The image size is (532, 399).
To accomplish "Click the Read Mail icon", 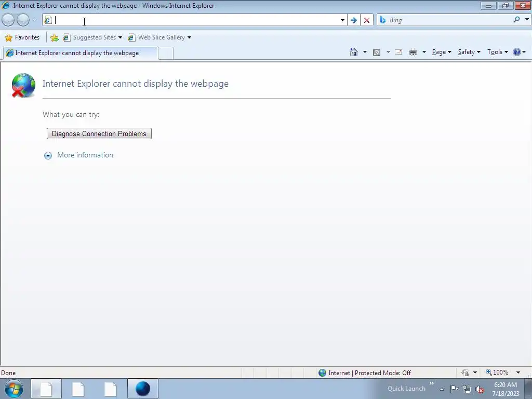I will click(398, 52).
